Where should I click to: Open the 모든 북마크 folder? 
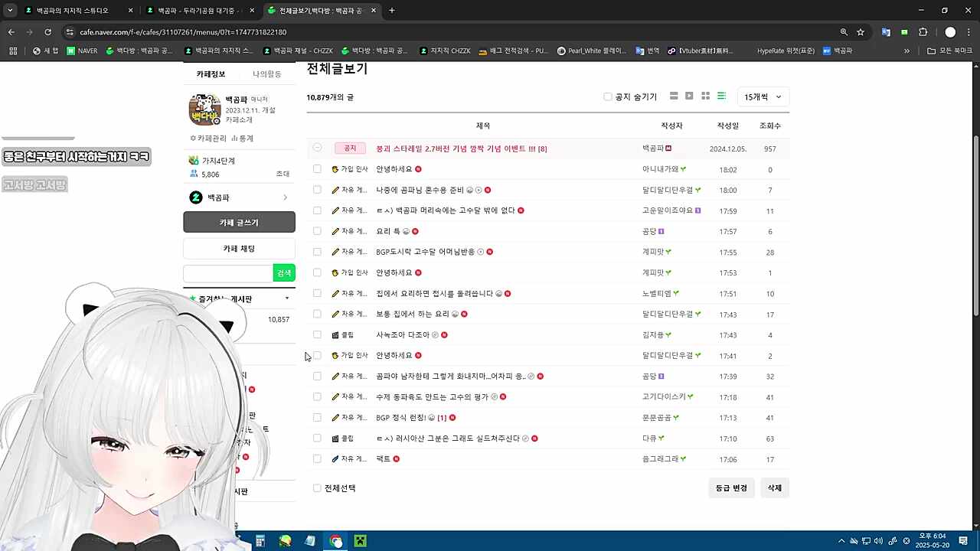[949, 51]
